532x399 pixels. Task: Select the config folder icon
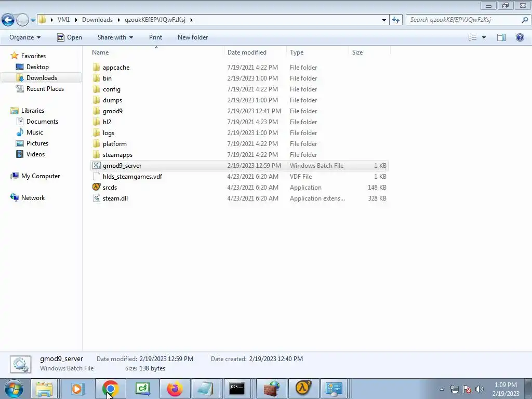96,89
